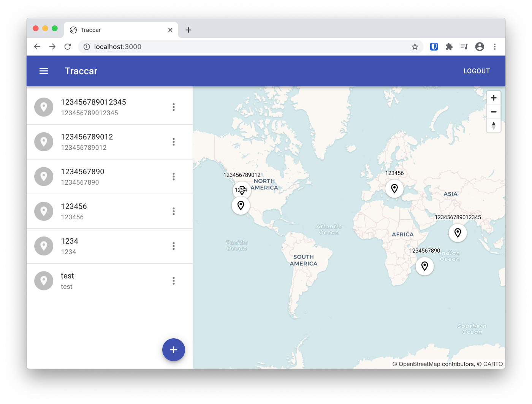This screenshot has height=404, width=532.
Task: Open options menu for device test
Action: [x=174, y=281]
